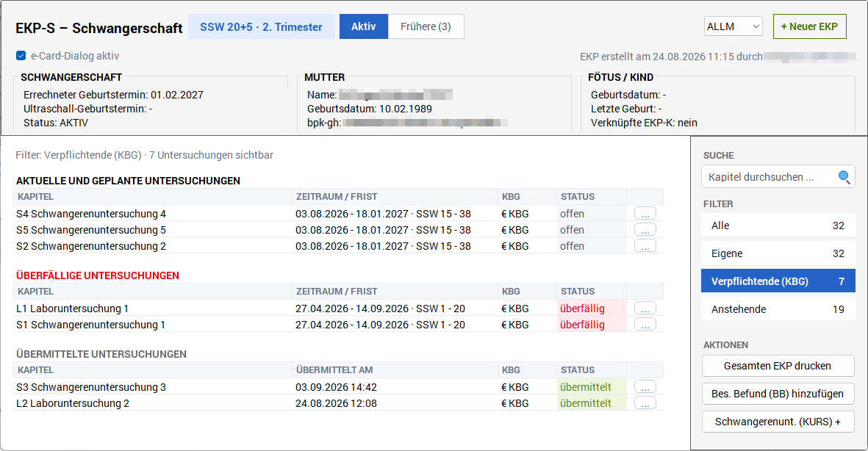The height and width of the screenshot is (451, 868).
Task: Click Bes. Befund (BB) hinzufügen
Action: 778,394
